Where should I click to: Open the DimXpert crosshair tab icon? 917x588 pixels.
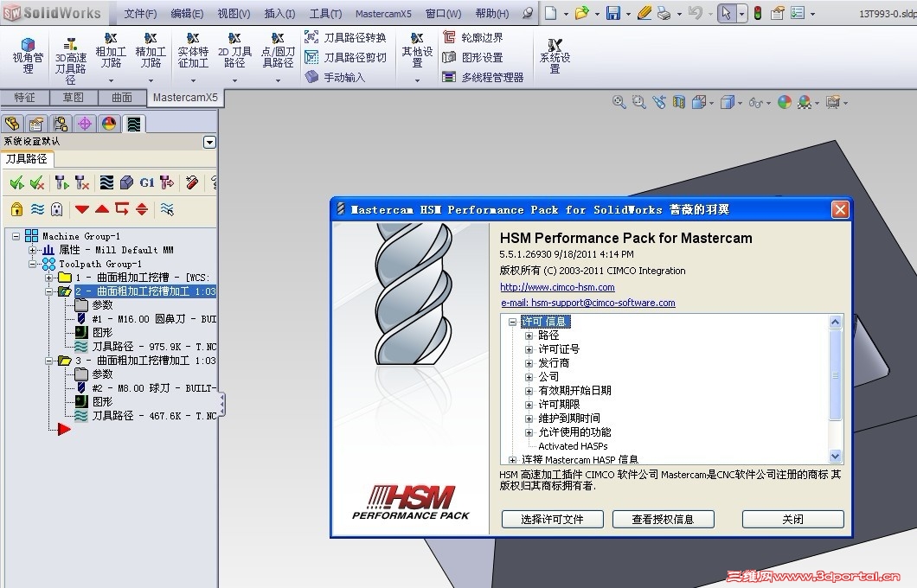click(85, 124)
